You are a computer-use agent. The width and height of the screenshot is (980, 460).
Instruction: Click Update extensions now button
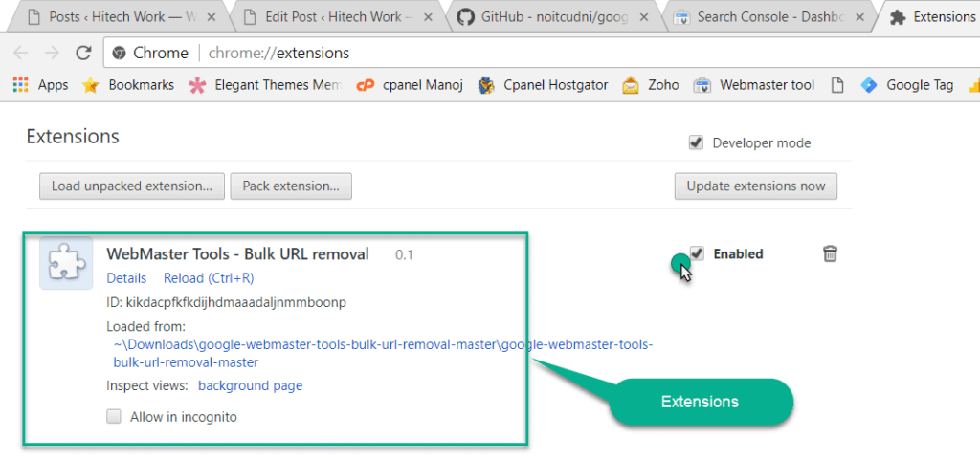click(x=756, y=186)
